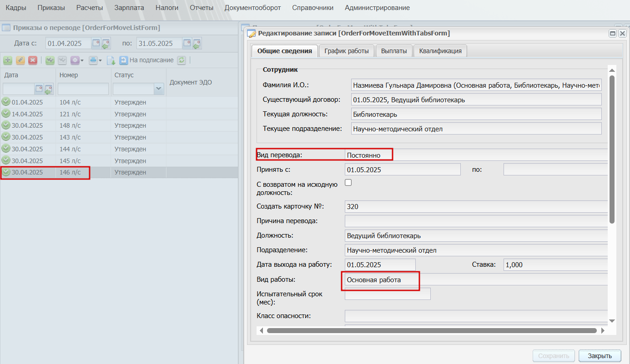The height and width of the screenshot is (364, 630).
Task: Open calendar in the Дата column filter
Action: (x=39, y=89)
